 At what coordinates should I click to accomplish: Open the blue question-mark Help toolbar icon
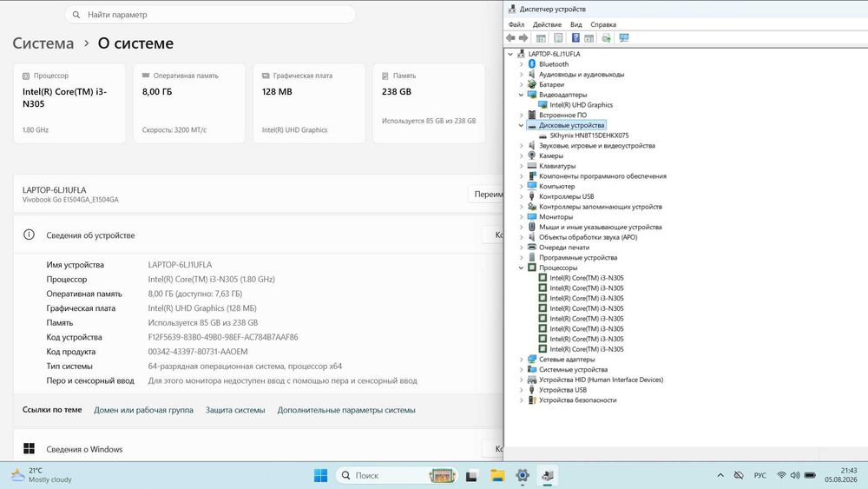tap(575, 37)
